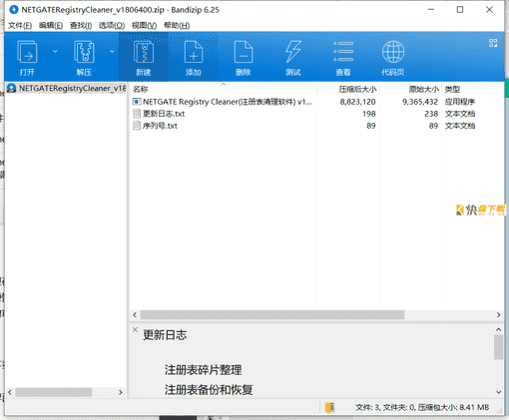The image size is (509, 420).
Task: Click original size value 9,365,432
Action: click(420, 102)
